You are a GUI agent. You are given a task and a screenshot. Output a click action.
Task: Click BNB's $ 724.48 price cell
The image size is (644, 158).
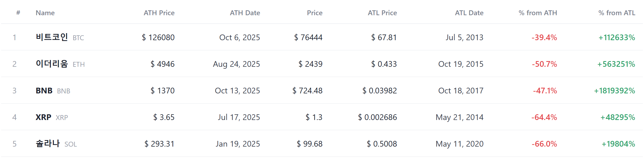(x=307, y=91)
